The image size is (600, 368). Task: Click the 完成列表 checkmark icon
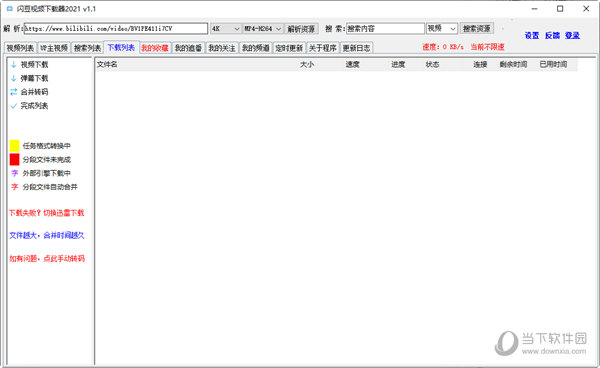point(13,106)
